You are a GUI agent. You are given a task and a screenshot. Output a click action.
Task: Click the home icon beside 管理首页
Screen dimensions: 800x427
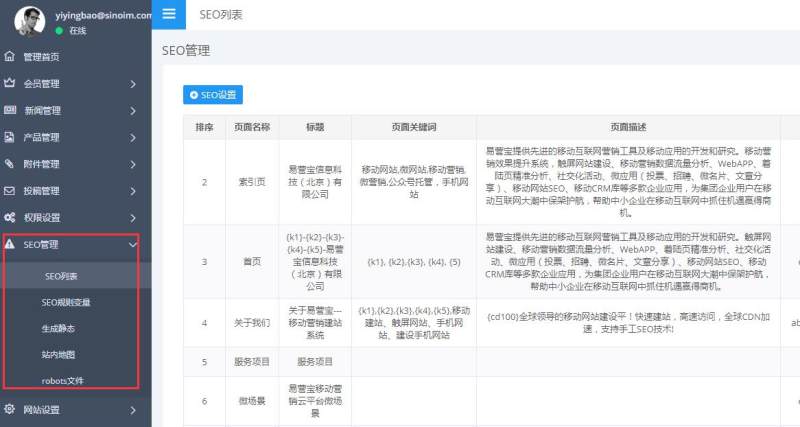(x=9, y=56)
